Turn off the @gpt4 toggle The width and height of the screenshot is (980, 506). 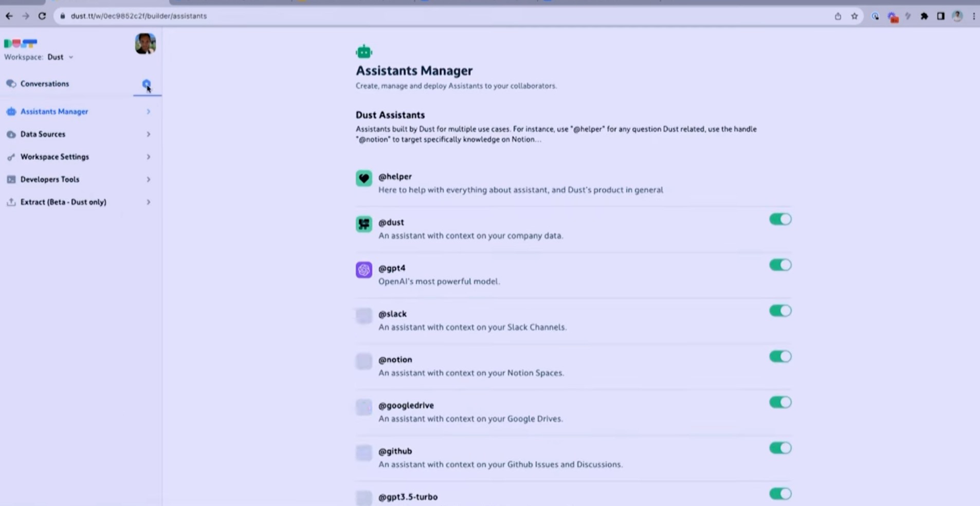(x=780, y=265)
